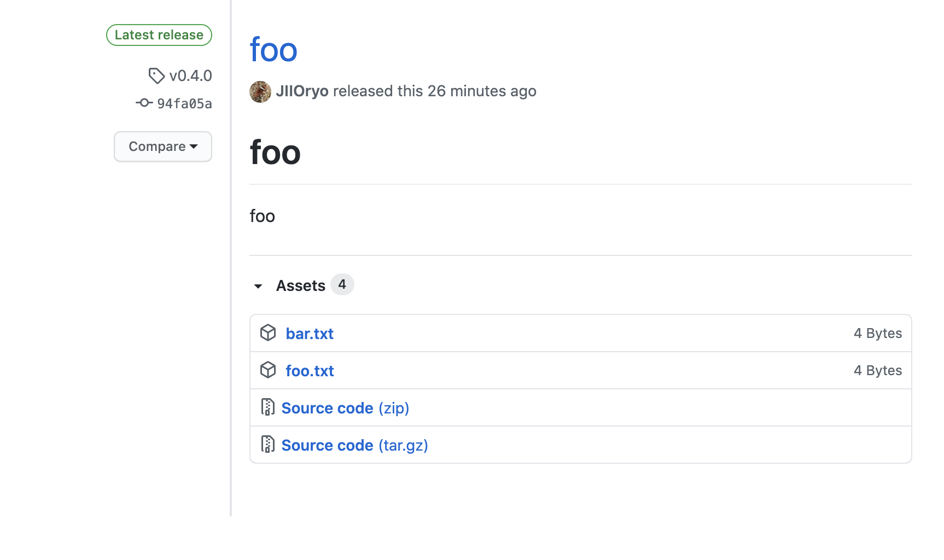Click the zip file icon for Source code (zip)

[267, 407]
